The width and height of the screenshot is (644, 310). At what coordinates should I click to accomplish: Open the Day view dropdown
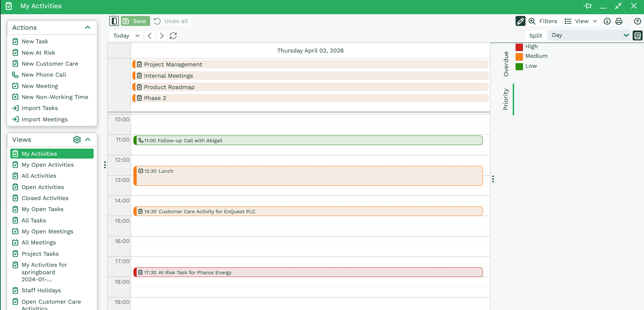pos(590,35)
